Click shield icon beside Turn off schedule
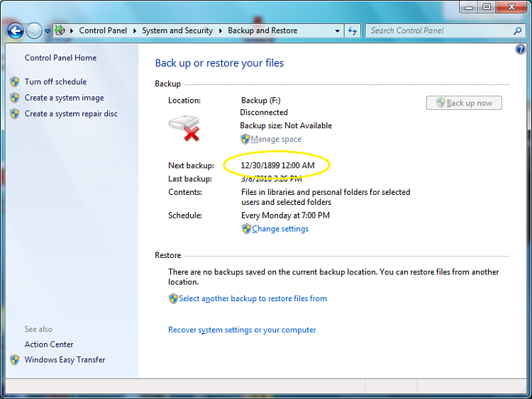 point(15,82)
